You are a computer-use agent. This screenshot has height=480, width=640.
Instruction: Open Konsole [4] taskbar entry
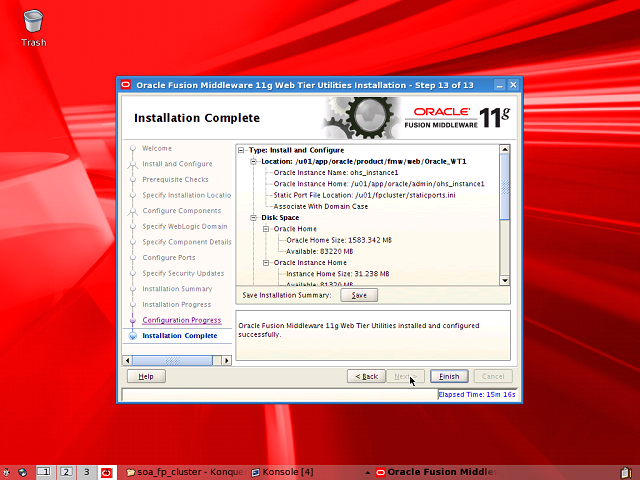click(x=282, y=472)
